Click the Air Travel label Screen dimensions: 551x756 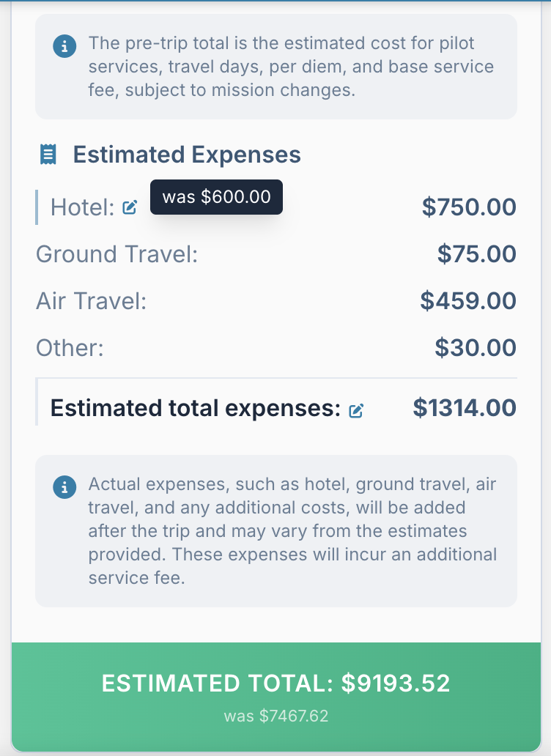[92, 301]
